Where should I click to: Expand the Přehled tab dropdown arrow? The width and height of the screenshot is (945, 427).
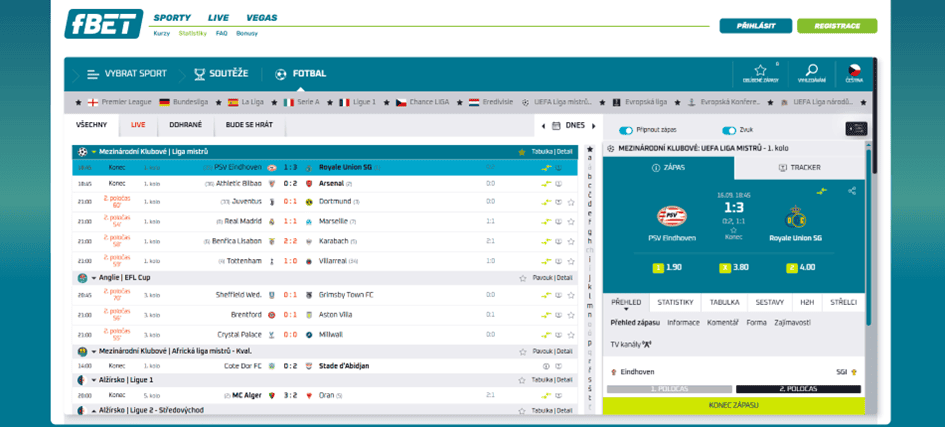[x=626, y=309]
